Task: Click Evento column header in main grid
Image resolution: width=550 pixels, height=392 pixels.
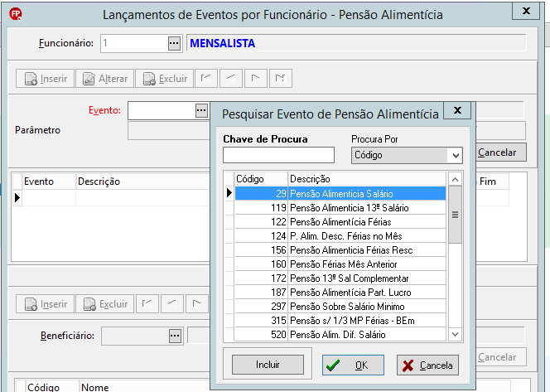Action: 49,181
